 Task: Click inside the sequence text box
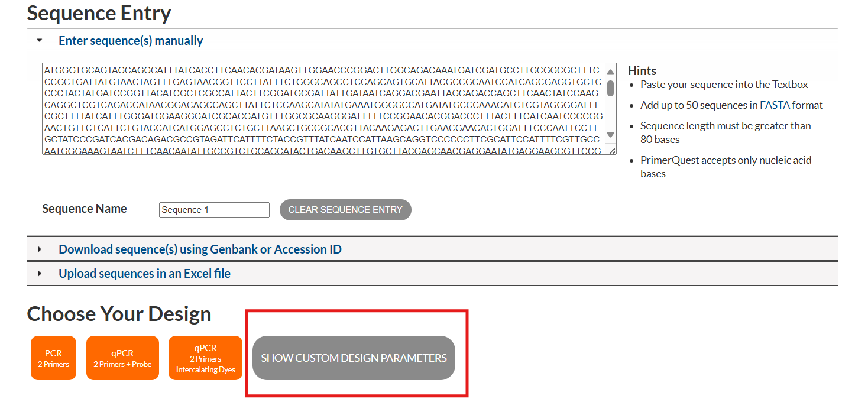[324, 109]
